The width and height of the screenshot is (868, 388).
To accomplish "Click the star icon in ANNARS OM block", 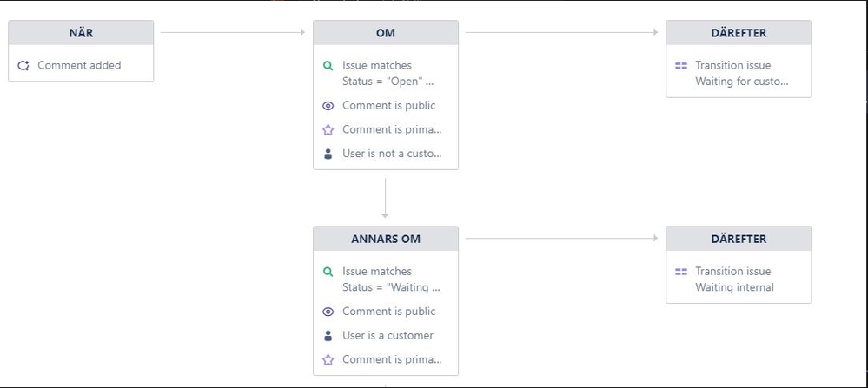I will point(328,360).
